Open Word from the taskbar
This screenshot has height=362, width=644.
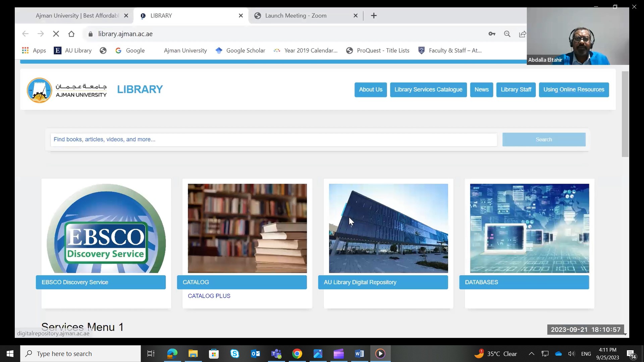tap(359, 354)
